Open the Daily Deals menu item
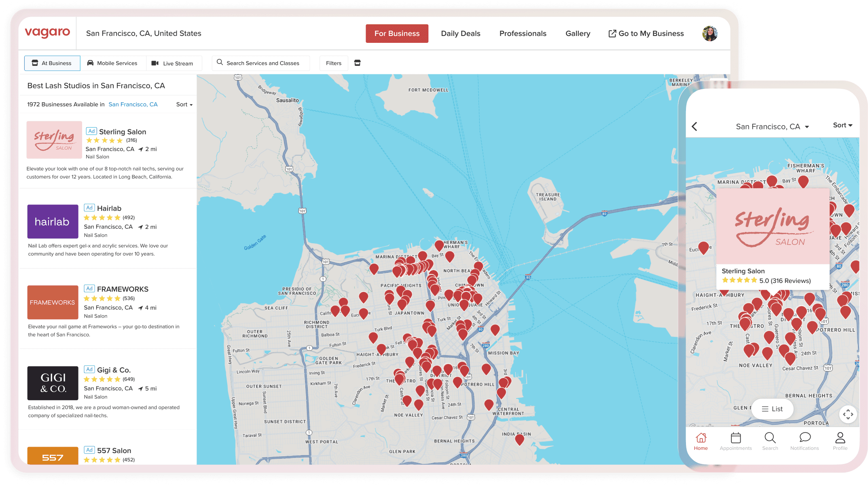The image size is (868, 485). click(x=460, y=34)
